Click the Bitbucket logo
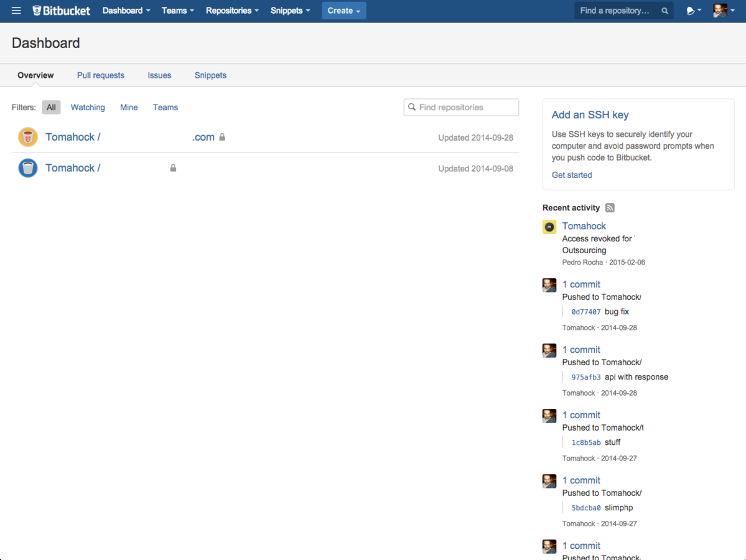Image resolution: width=746 pixels, height=560 pixels. (x=62, y=11)
